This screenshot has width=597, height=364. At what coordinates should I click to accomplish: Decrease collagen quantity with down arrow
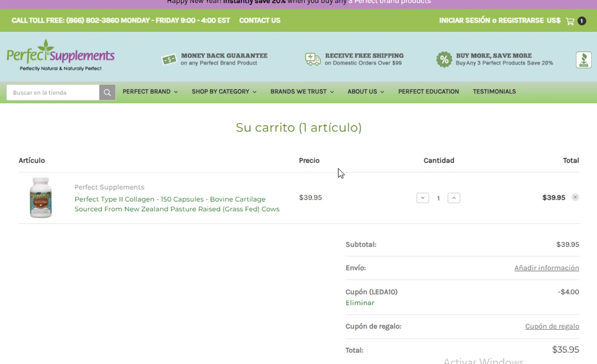[423, 198]
